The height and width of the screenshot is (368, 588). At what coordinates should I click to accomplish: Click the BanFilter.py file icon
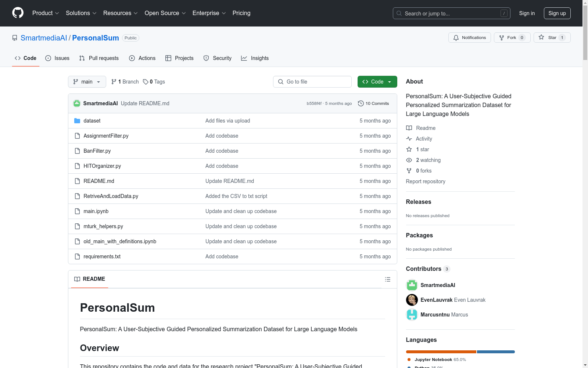click(x=77, y=151)
